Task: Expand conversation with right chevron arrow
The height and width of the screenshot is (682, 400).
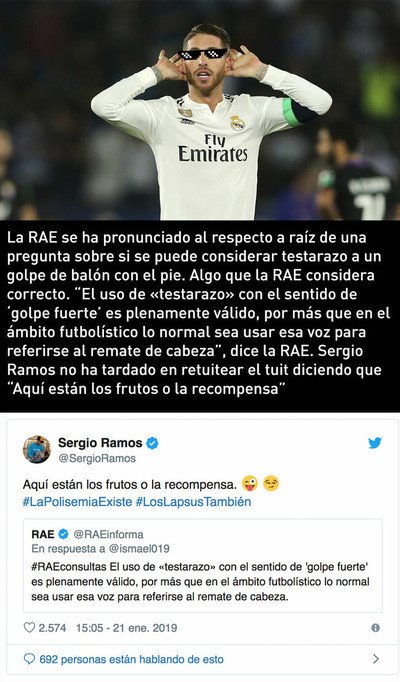Action: point(376,659)
